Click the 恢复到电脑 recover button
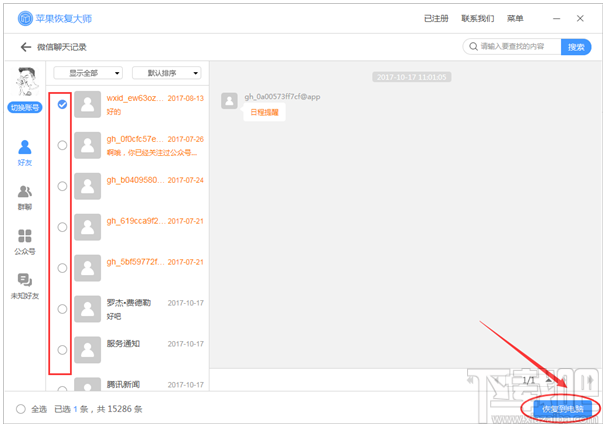This screenshot has height=429, width=607. 562,409
